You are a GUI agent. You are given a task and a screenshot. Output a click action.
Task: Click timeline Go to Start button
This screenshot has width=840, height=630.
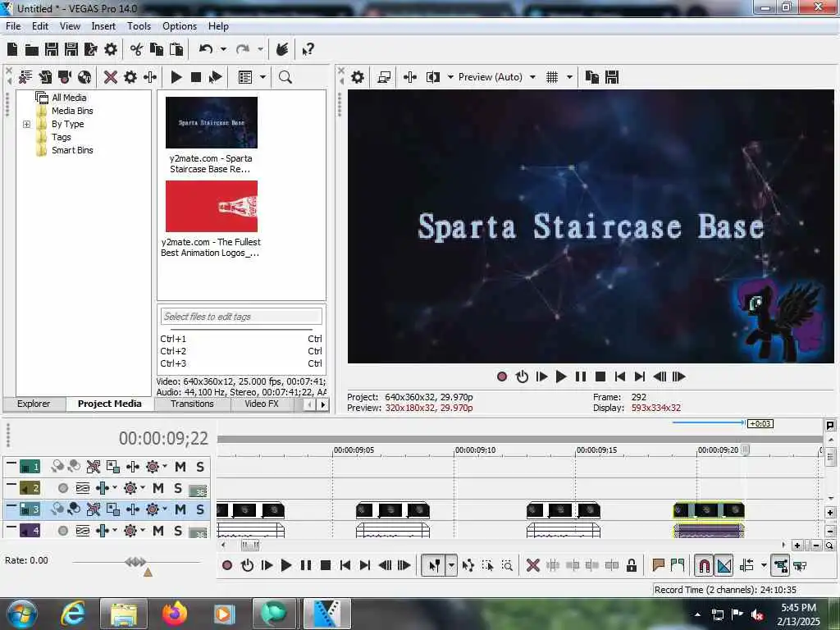pyautogui.click(x=345, y=565)
